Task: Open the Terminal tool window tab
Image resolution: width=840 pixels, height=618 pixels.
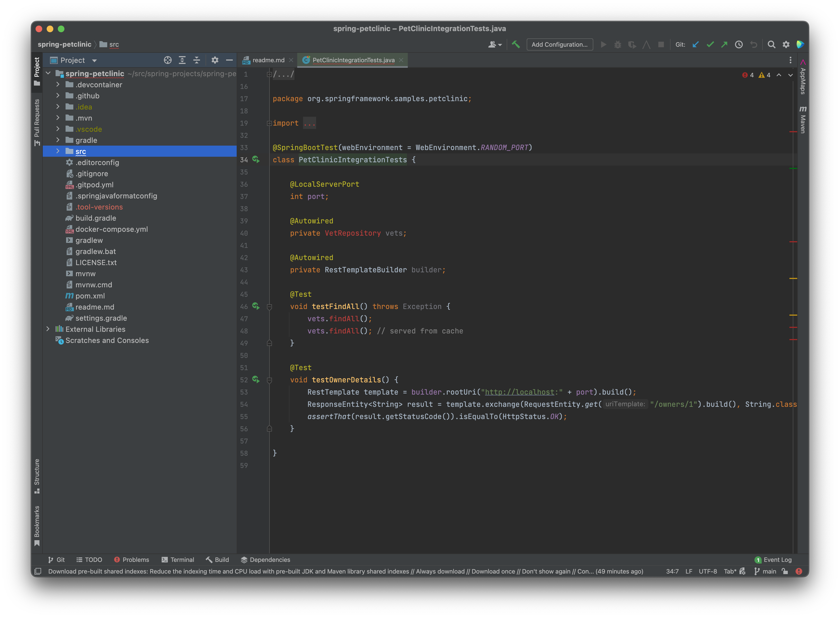Action: (178, 560)
